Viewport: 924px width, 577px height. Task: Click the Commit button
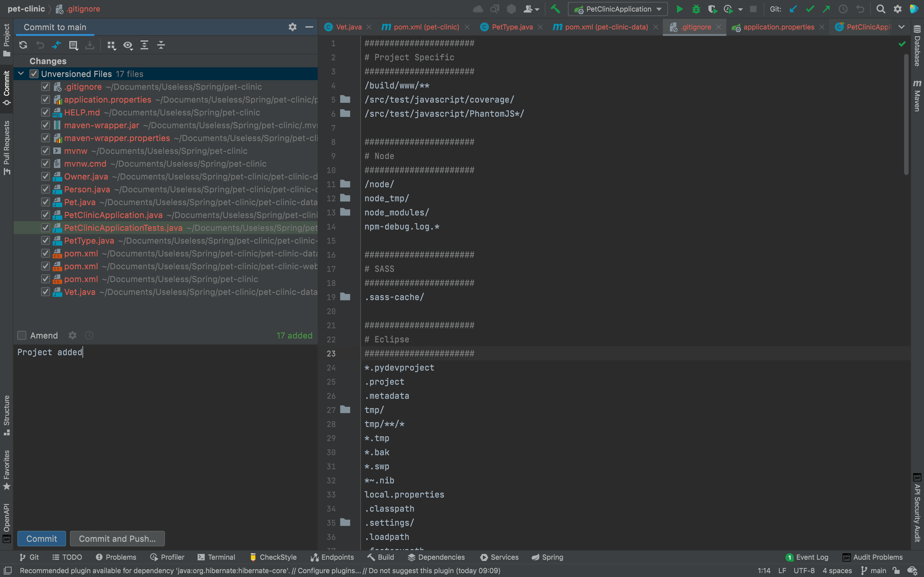(x=42, y=539)
